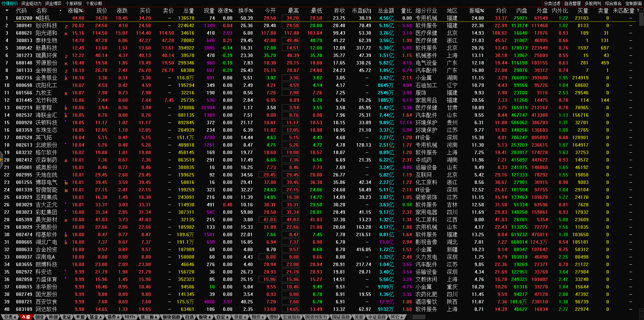Sort by 涨幅% column header
Image resolution: width=644 pixels, height=320 pixels.
(x=75, y=11)
